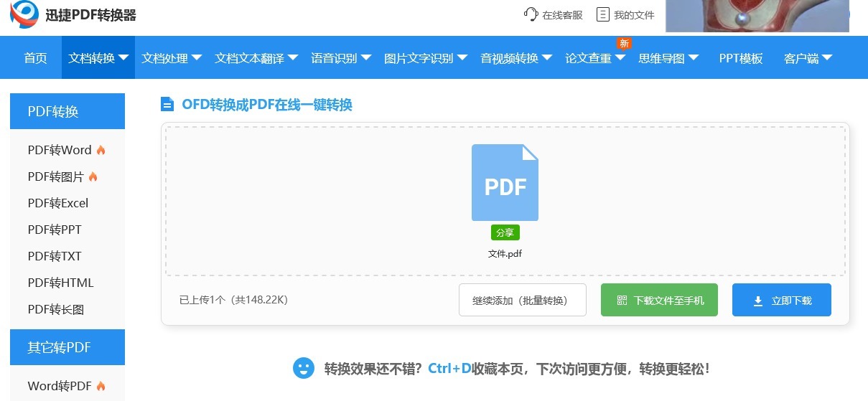Click the Ctrl+D收藏本页 tip text
The height and width of the screenshot is (401, 868).
[477, 369]
